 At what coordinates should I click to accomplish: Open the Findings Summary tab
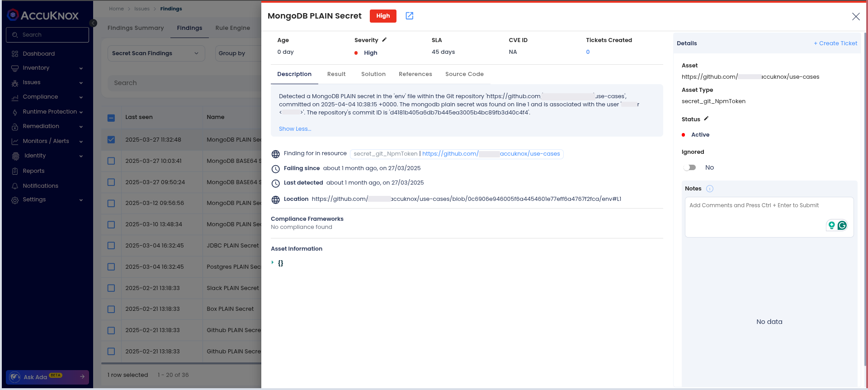pos(136,28)
